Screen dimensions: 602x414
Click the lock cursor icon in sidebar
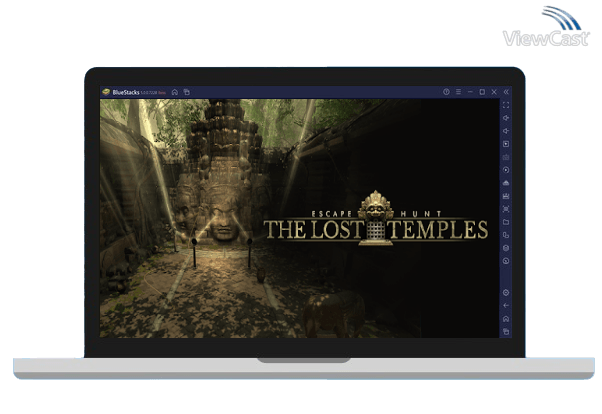506,144
